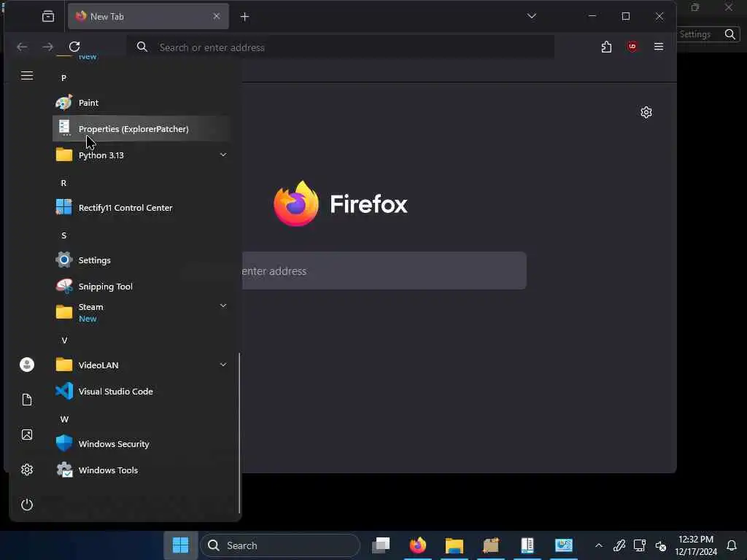Open Pictures from the Start sidebar

pyautogui.click(x=27, y=435)
